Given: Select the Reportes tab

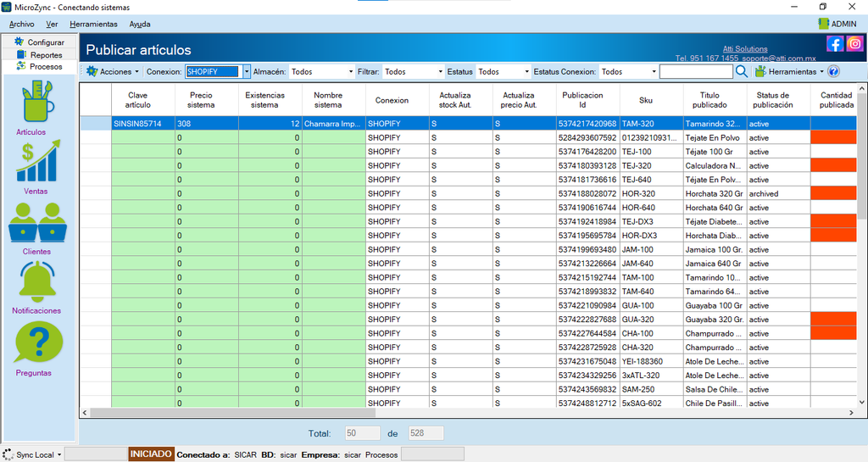Looking at the screenshot, I should tap(39, 55).
